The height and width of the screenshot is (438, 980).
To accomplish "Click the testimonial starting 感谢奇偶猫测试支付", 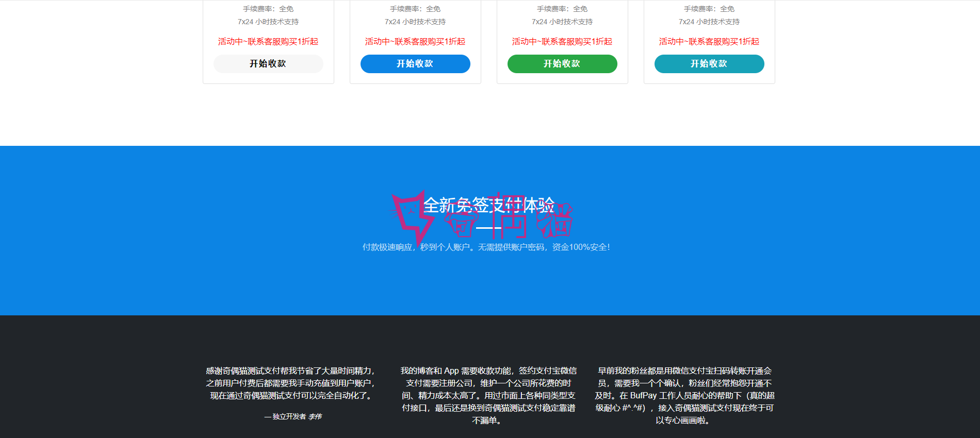I will tap(292, 383).
